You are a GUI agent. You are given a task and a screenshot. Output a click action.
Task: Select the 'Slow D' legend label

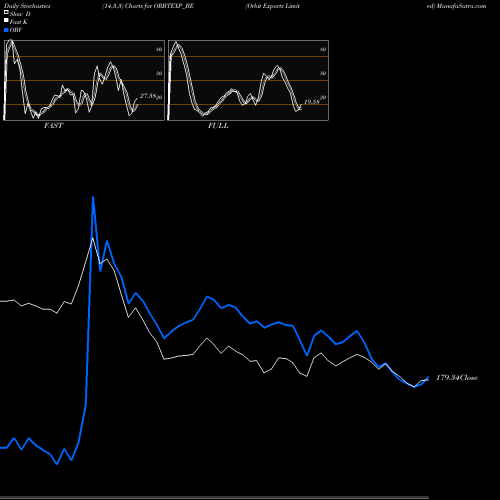click(20, 14)
